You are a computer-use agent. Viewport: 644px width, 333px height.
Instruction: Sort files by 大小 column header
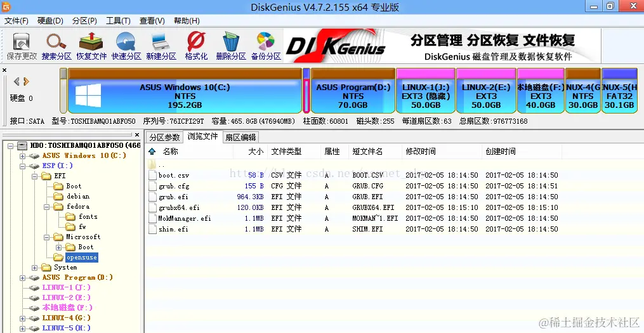point(256,152)
